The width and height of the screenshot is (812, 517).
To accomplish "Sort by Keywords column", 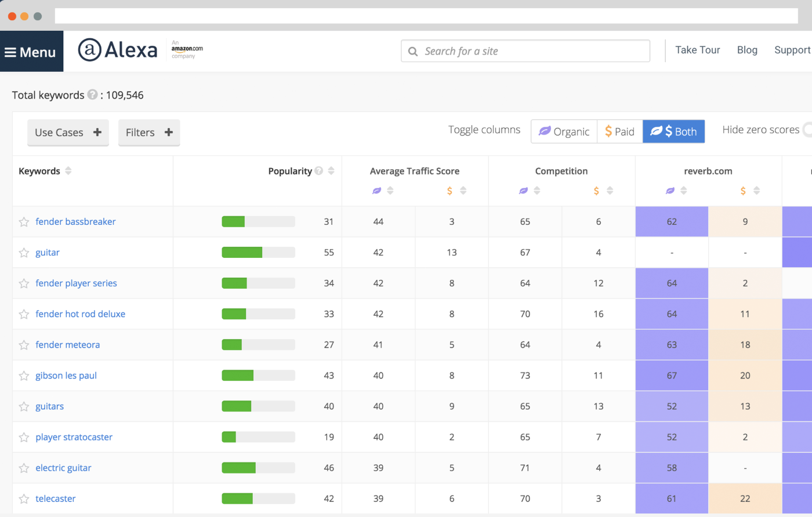I will [x=68, y=171].
